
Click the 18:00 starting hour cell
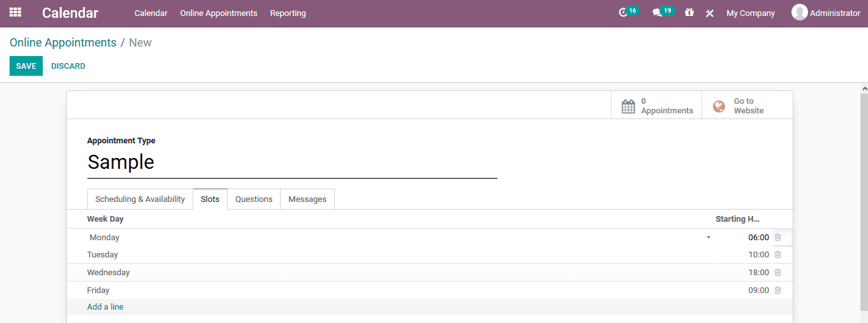758,273
